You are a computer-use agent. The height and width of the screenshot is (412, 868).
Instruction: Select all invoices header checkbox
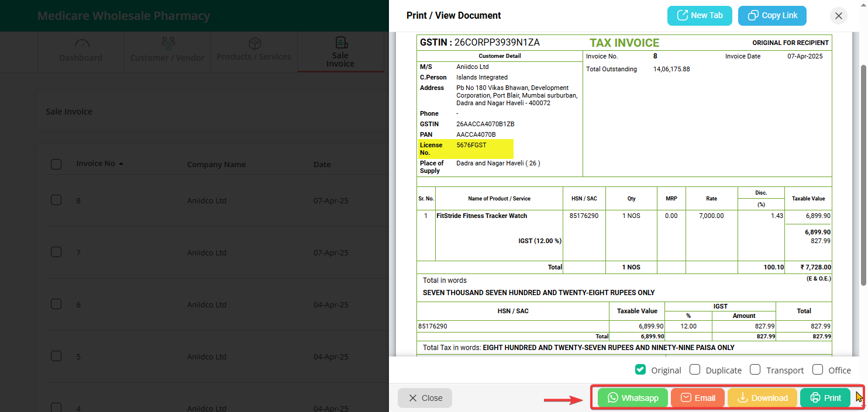coord(56,164)
